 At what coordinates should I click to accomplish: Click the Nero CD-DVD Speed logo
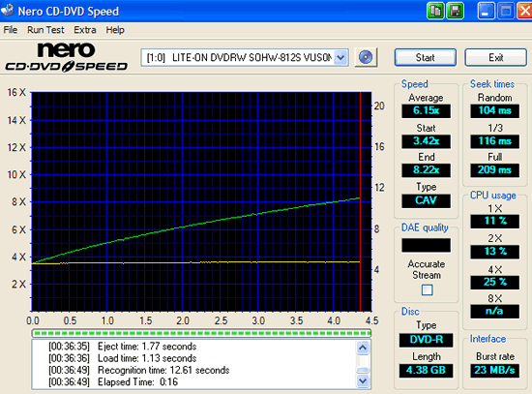pyautogui.click(x=66, y=57)
